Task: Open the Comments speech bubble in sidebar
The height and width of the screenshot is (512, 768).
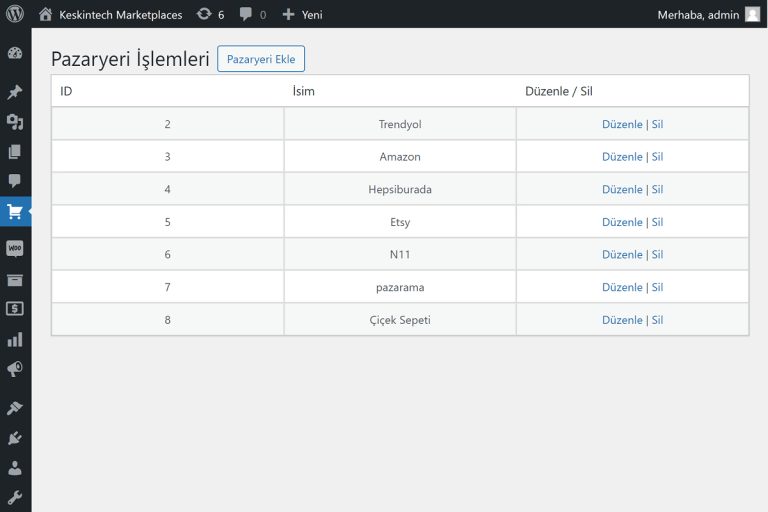Action: point(15,181)
